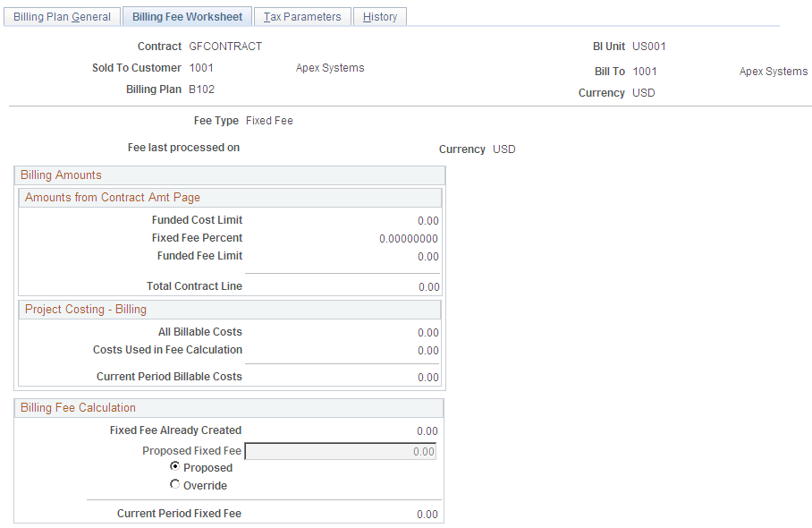Open the Tax Parameters tab

[302, 16]
